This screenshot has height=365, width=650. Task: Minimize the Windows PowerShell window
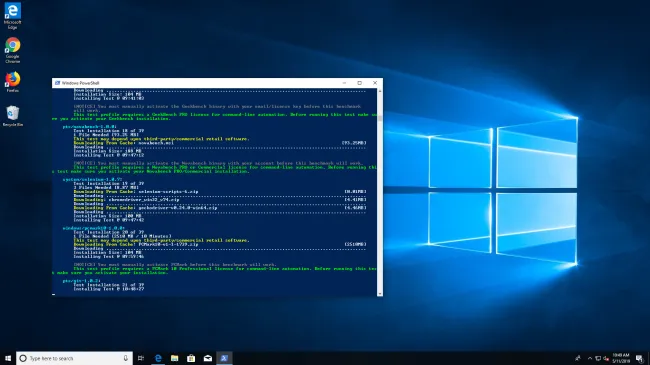click(x=344, y=83)
